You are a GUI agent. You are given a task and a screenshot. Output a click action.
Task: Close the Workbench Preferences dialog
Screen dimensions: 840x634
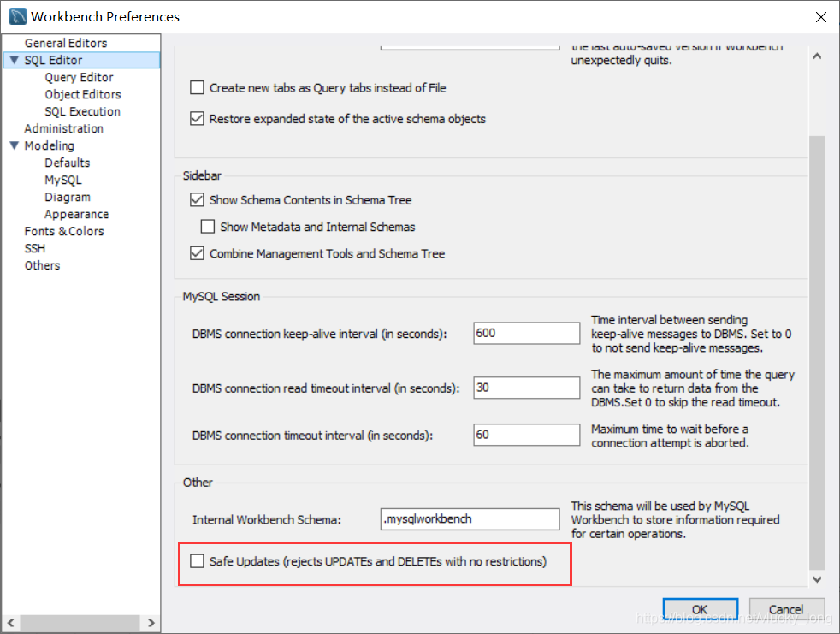[820, 17]
